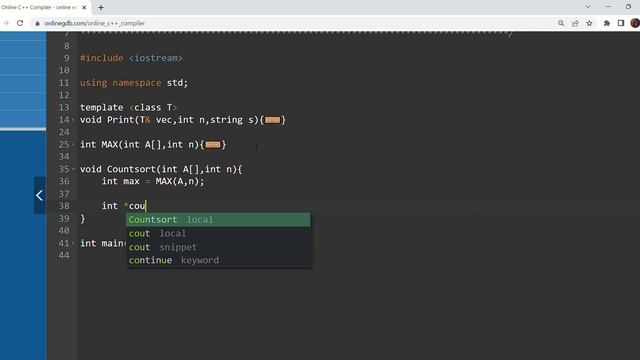640x360 pixels.
Task: Share this page using the share icon
Action: point(575,23)
